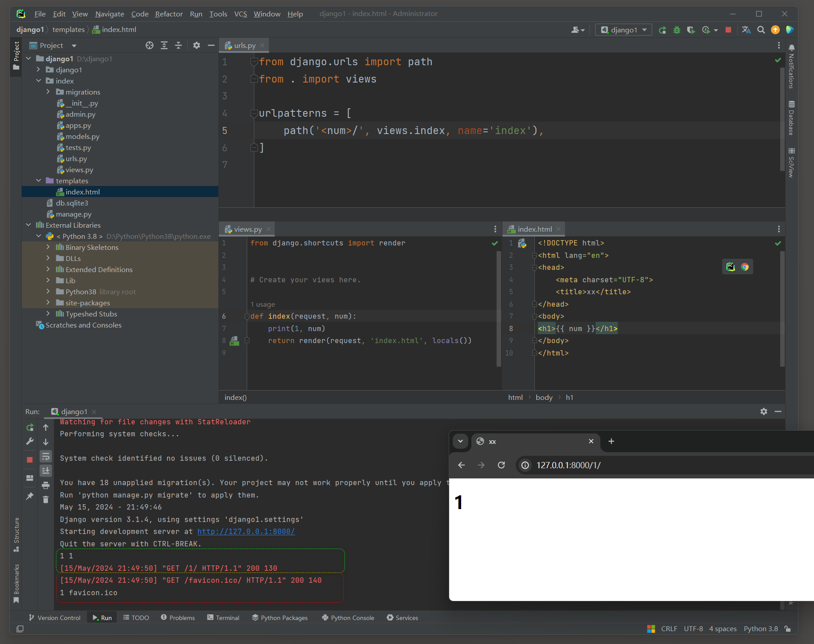Screen dimensions: 814x644
Task: Open urls.py editor tab options menu
Action: [778, 45]
